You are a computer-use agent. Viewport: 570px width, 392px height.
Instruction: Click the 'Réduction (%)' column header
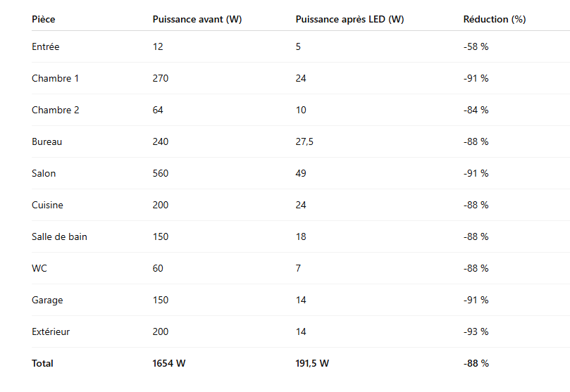click(494, 19)
